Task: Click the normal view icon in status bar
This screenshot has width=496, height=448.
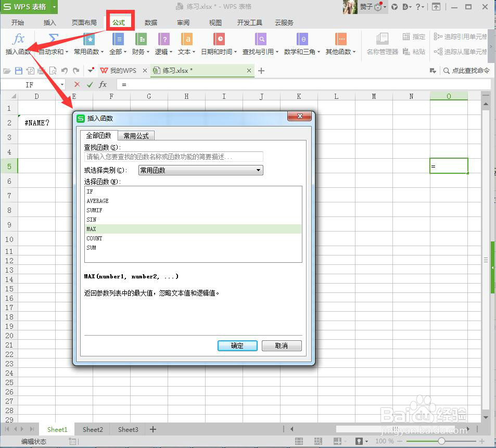Action: pos(299,441)
